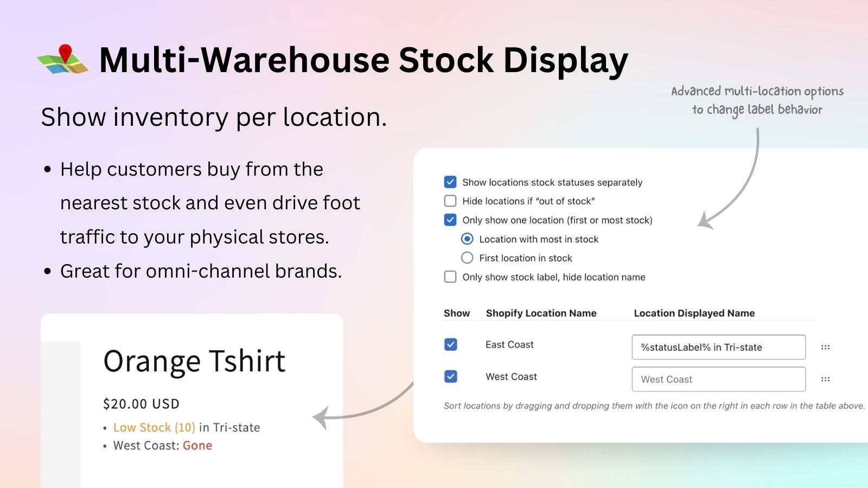
Task: Click the West Coast location name cell
Action: click(511, 376)
